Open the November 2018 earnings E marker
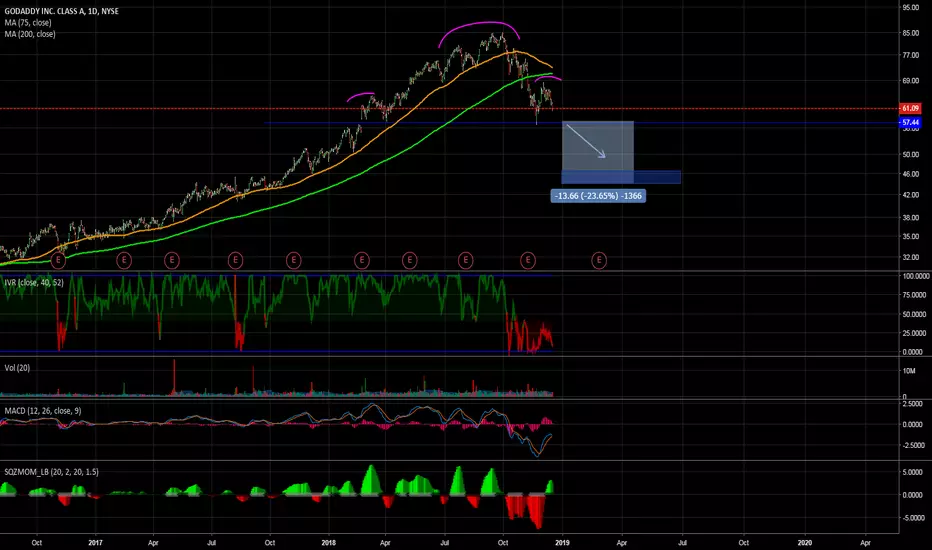Viewport: 932px width, 550px height. [x=528, y=260]
